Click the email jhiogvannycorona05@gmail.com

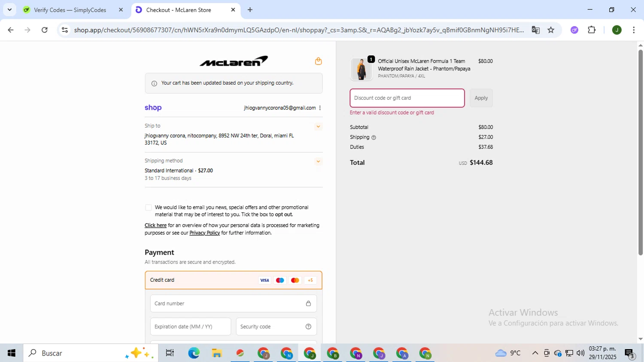pyautogui.click(x=279, y=108)
